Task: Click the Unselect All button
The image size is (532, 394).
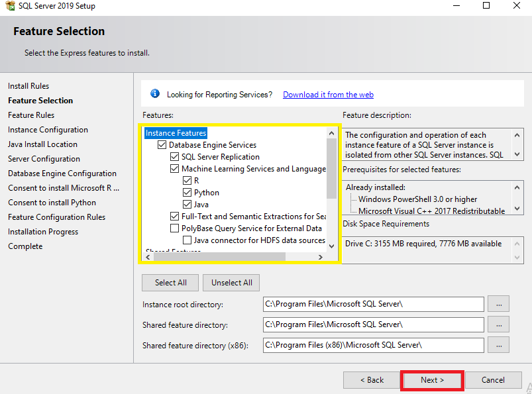Action: click(231, 283)
